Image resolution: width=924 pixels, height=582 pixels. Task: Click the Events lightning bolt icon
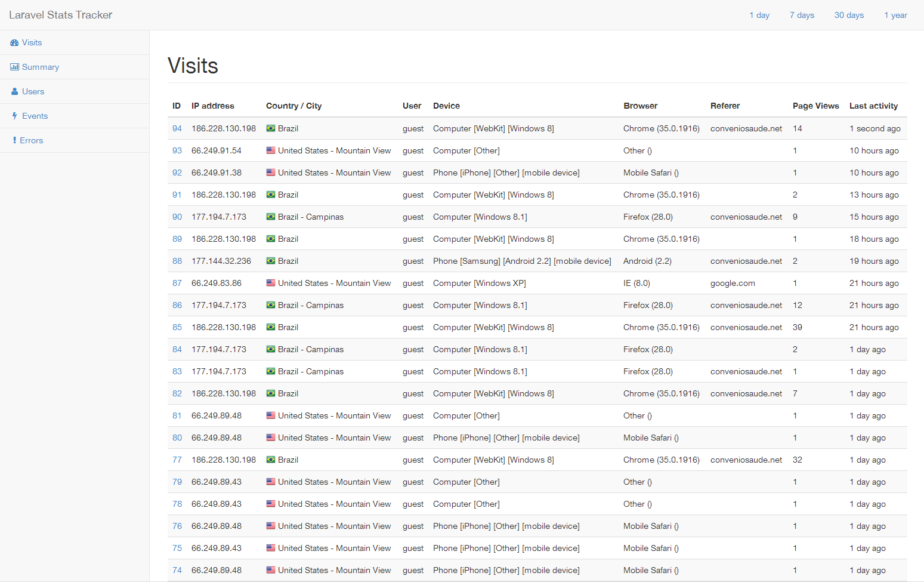[x=14, y=116]
